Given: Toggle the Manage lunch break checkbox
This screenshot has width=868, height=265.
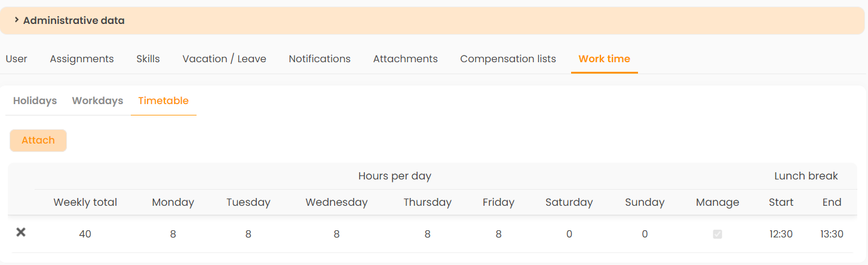Looking at the screenshot, I should coord(717,234).
